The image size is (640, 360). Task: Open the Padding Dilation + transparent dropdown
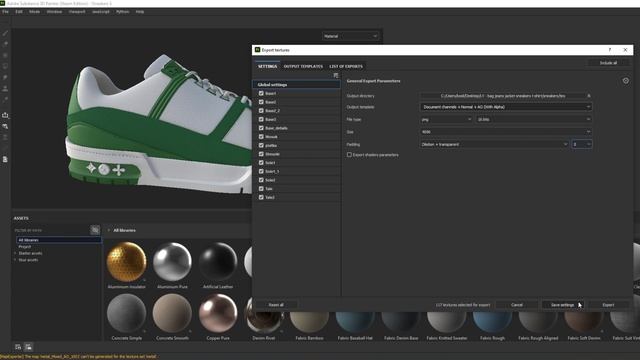coord(494,144)
